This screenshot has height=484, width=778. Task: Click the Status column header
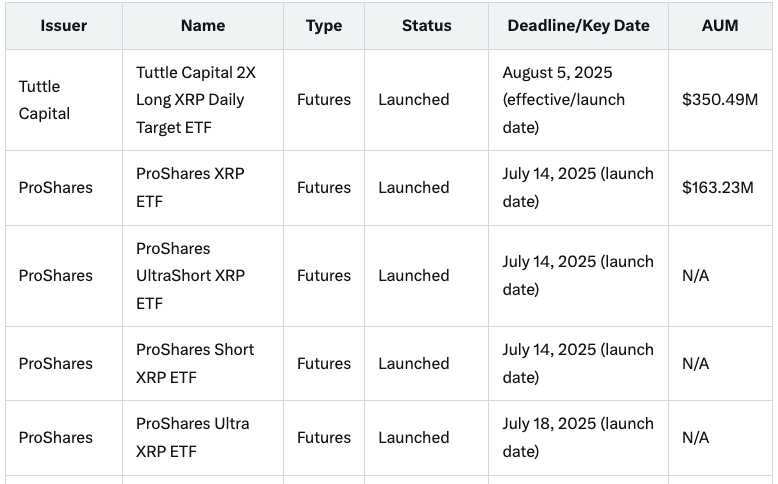[426, 25]
